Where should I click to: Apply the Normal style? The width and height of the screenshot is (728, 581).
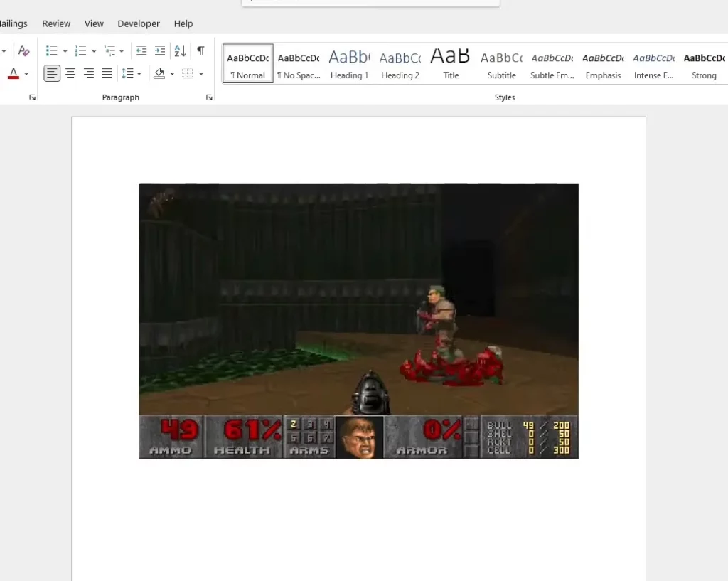248,63
